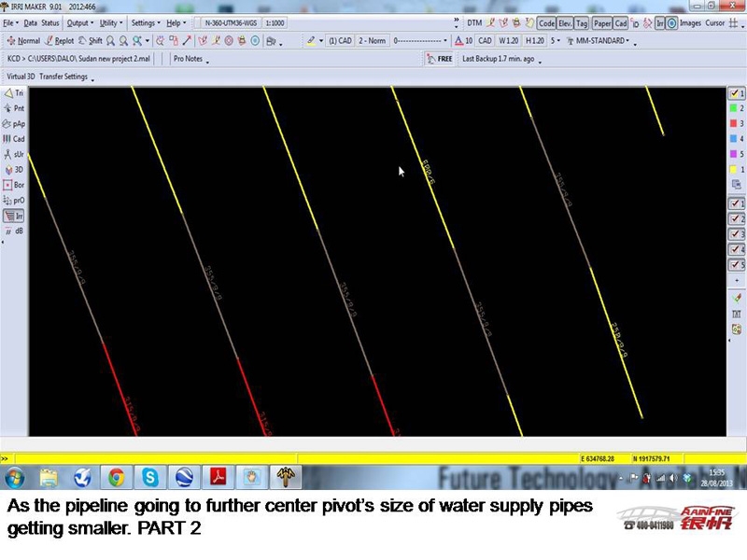Open the Pnt points module
This screenshot has height=560, width=747.
[x=13, y=108]
